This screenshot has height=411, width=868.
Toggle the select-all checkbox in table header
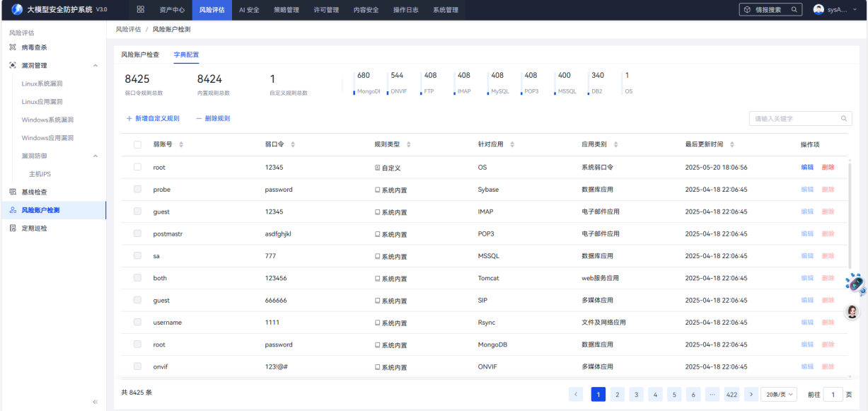coord(137,144)
